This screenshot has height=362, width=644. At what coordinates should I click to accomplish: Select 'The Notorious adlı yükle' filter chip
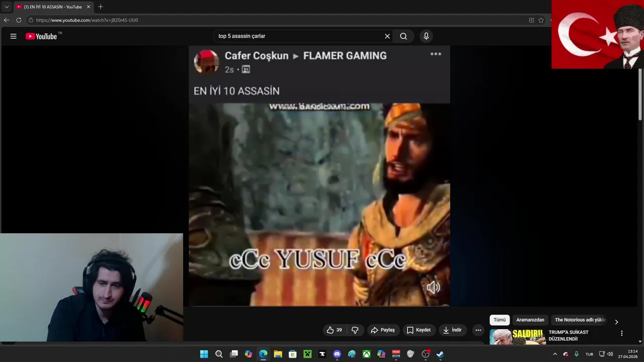(x=580, y=320)
